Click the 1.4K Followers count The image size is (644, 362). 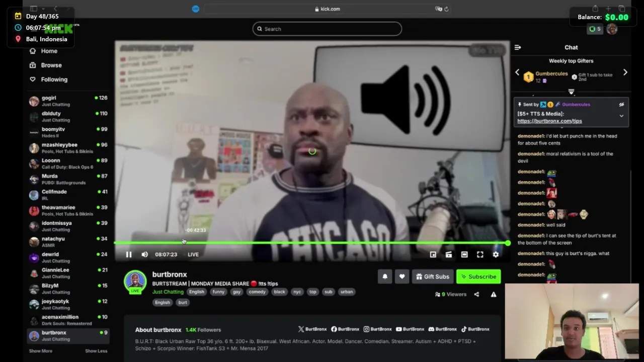pyautogui.click(x=203, y=330)
